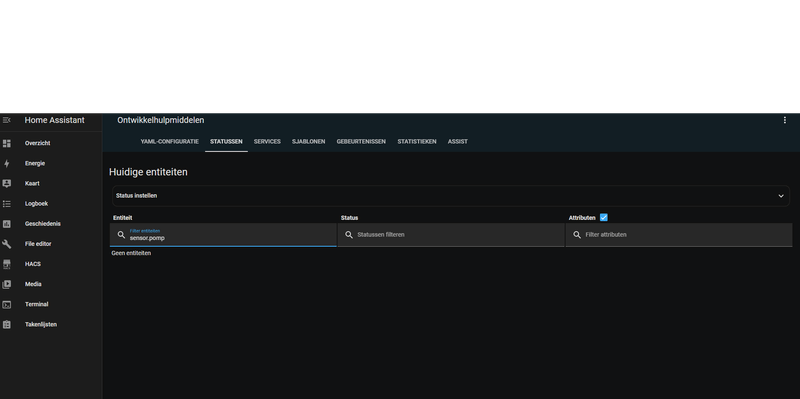Click the Geschiedenis chart icon
This screenshot has width=800, height=399.
click(x=7, y=224)
